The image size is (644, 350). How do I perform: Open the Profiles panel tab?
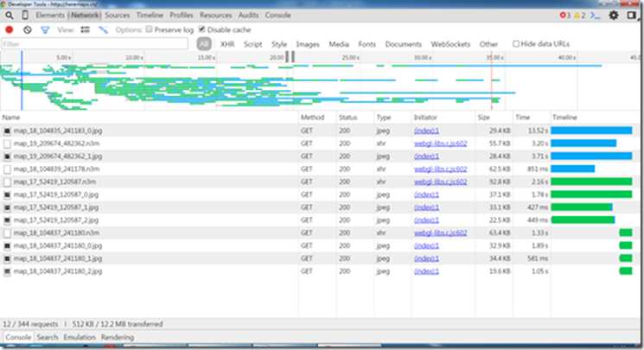(x=182, y=16)
